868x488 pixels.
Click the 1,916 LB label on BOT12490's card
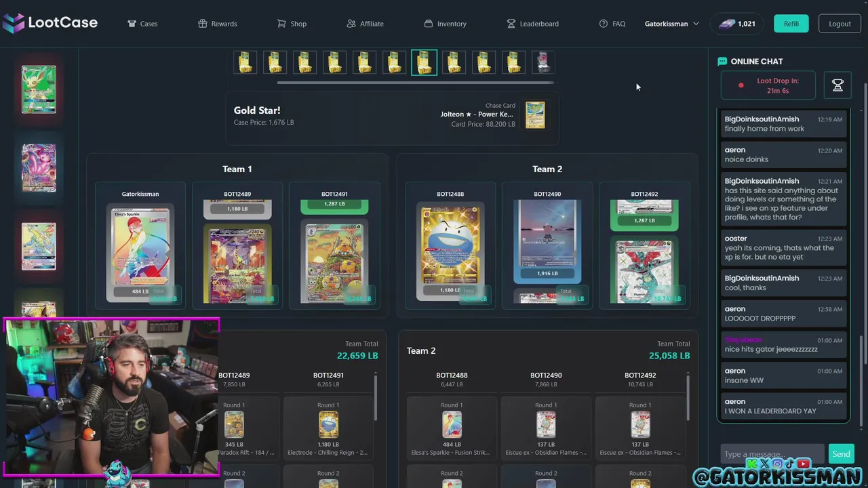547,273
